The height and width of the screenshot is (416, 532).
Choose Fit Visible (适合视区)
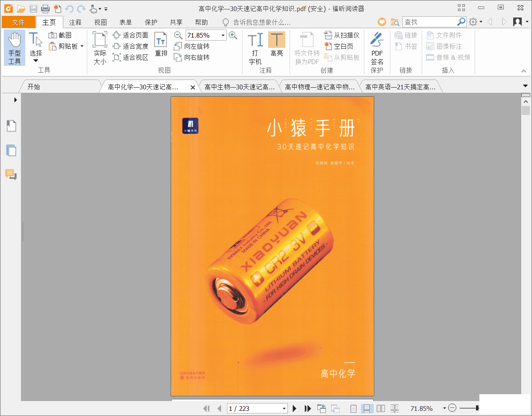130,57
